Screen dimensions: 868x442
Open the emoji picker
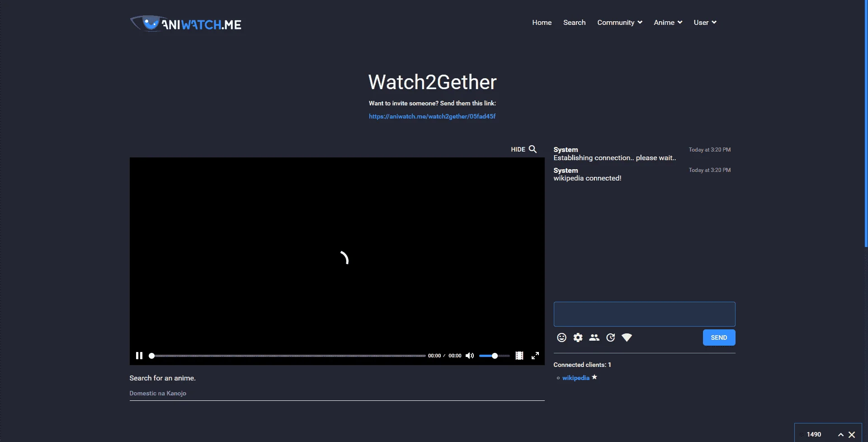[561, 337]
